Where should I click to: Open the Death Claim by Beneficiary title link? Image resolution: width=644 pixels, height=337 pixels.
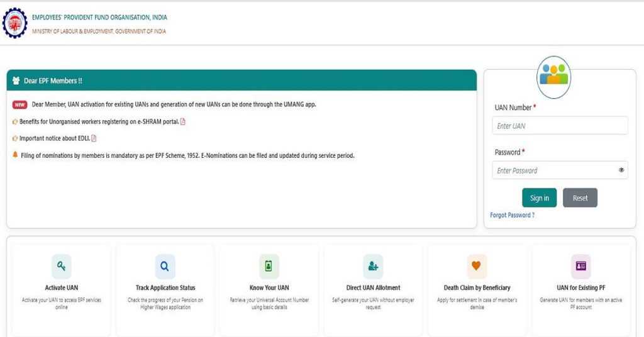tap(477, 288)
